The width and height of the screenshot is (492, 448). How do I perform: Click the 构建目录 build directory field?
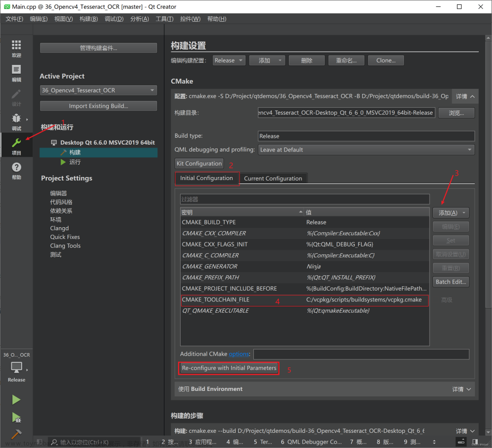point(346,113)
